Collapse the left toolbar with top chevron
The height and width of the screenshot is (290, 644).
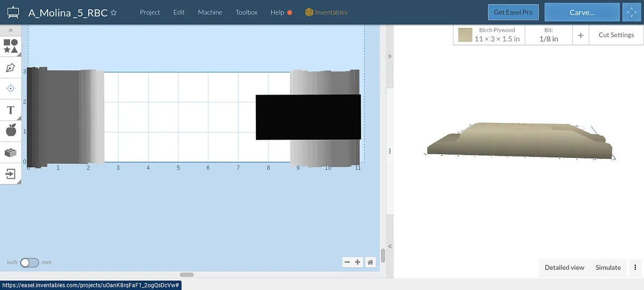[10, 31]
